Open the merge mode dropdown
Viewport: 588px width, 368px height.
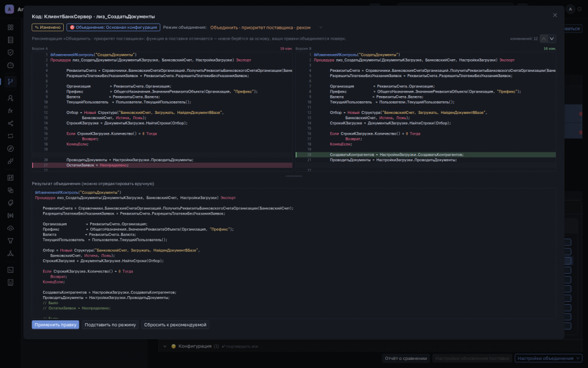pos(266,28)
